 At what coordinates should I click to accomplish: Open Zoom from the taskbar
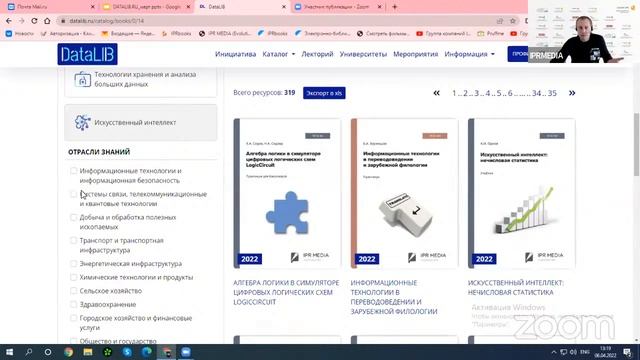(x=186, y=352)
